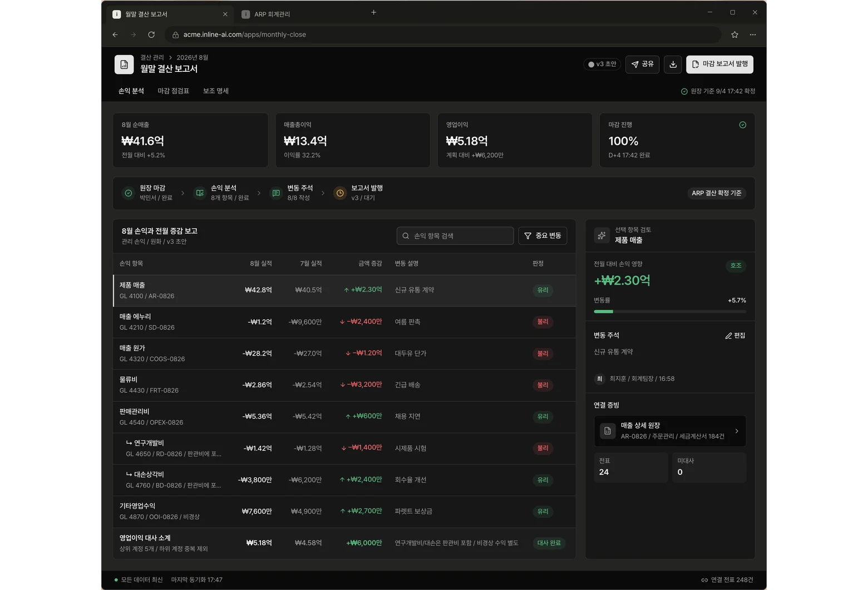Close the 월말 결산 보고서 tab
The height and width of the screenshot is (590, 868).
[x=225, y=14]
